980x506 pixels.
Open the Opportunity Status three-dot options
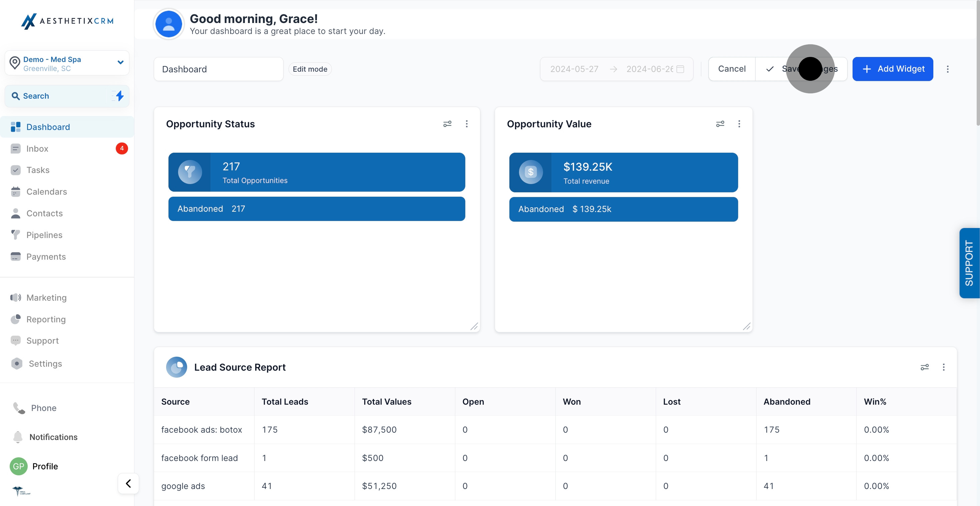coord(467,124)
